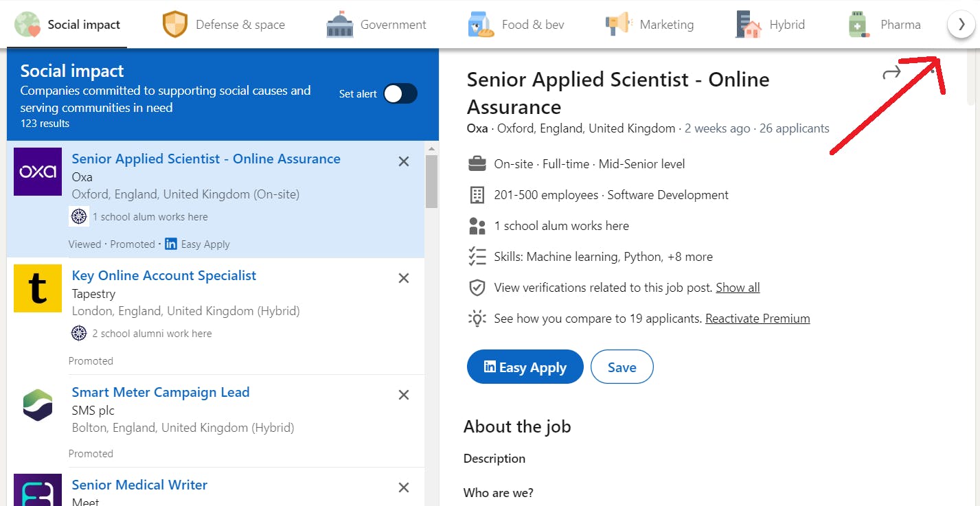
Task: Click the skills checklist icon
Action: [x=477, y=257]
